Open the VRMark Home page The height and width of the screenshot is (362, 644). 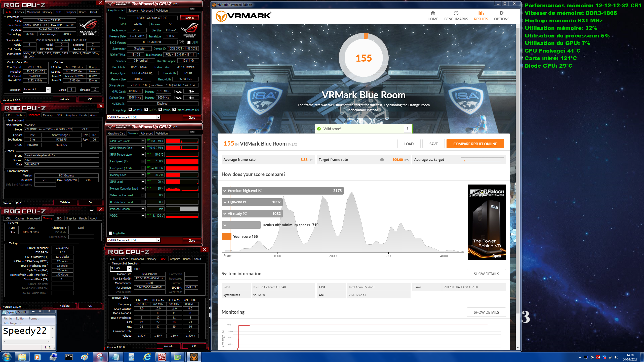click(x=433, y=16)
